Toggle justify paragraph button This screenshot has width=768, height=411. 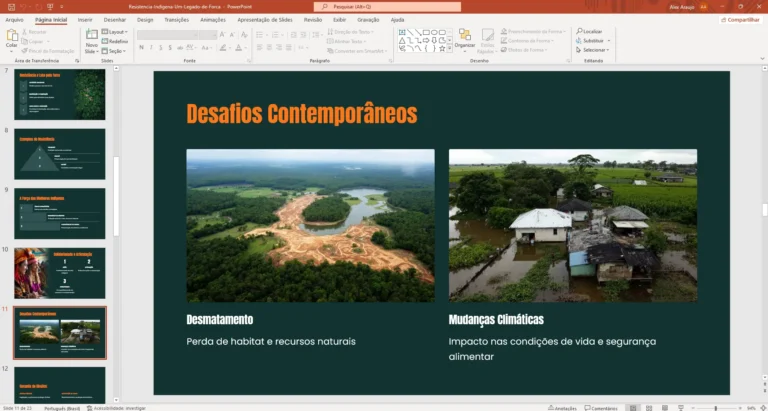pyautogui.click(x=288, y=48)
